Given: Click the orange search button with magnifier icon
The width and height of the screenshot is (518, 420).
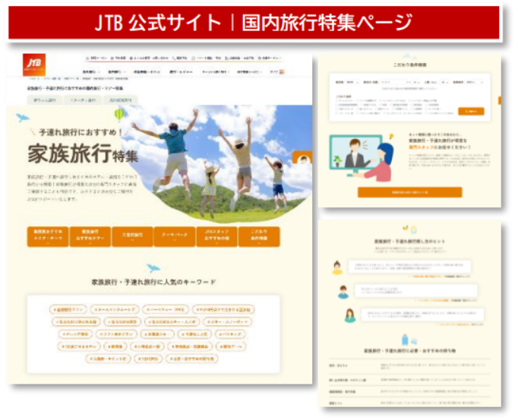Looking at the screenshot, I should click(471, 112).
